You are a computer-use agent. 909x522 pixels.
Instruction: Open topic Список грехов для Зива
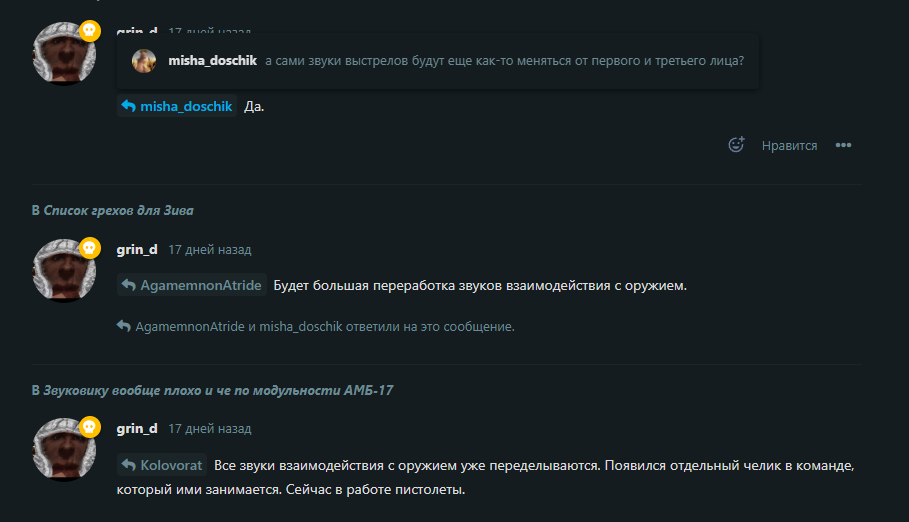point(118,211)
